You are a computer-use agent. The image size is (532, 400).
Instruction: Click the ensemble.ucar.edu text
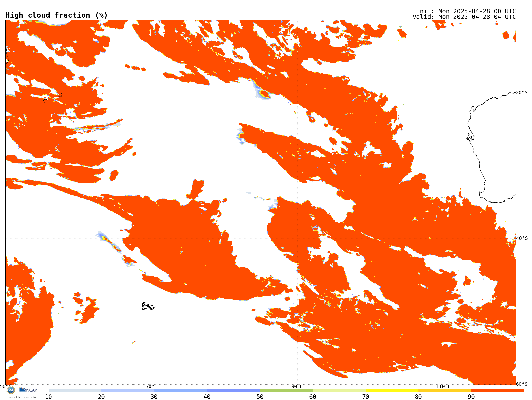22,397
